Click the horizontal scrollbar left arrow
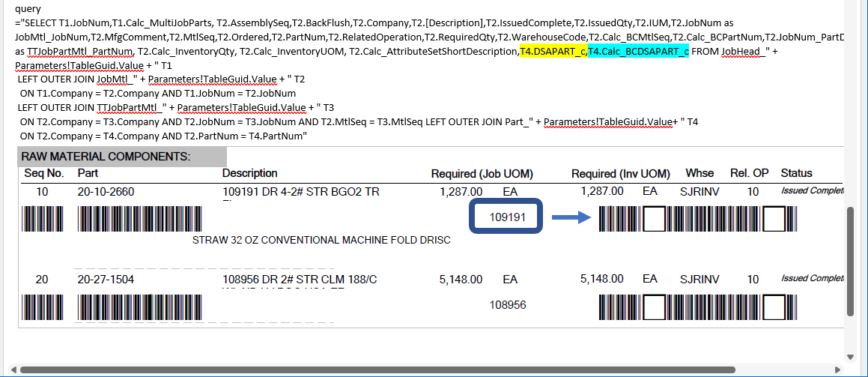The image size is (868, 377). [13, 370]
